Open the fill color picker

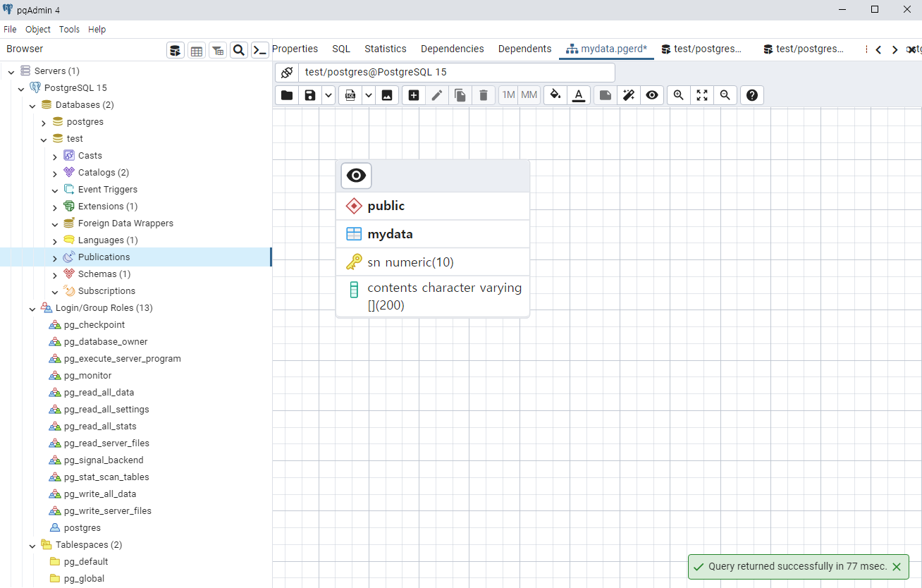pos(555,95)
